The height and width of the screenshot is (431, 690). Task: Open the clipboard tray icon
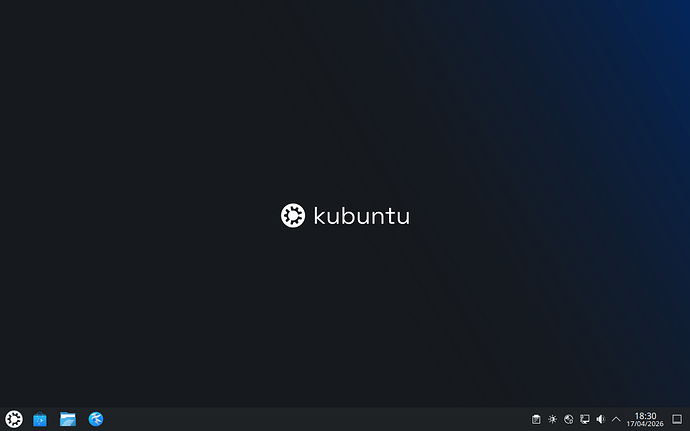point(536,419)
